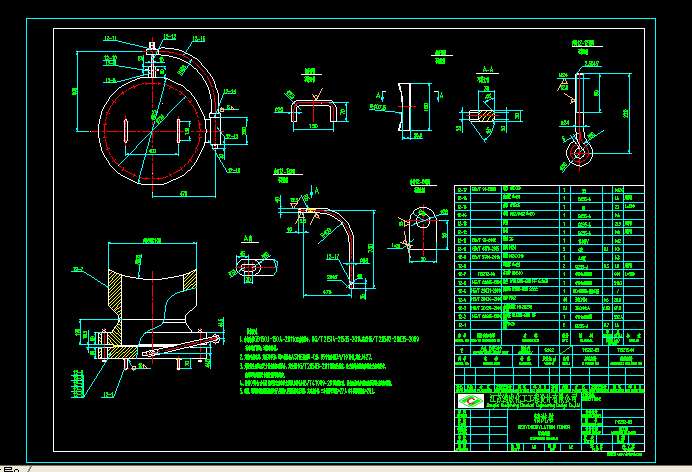Viewport: 692px width, 472px height.
Task: Select the hinge arm view with circular boss
Action: [580, 121]
